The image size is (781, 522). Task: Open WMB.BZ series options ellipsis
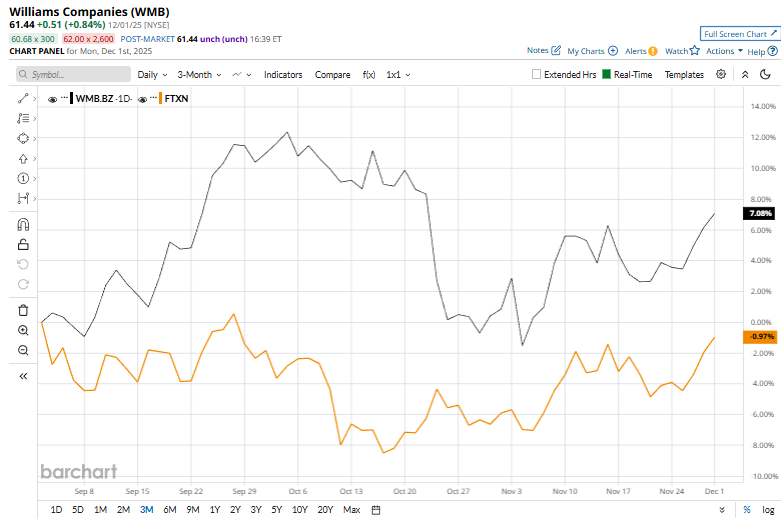coord(64,98)
